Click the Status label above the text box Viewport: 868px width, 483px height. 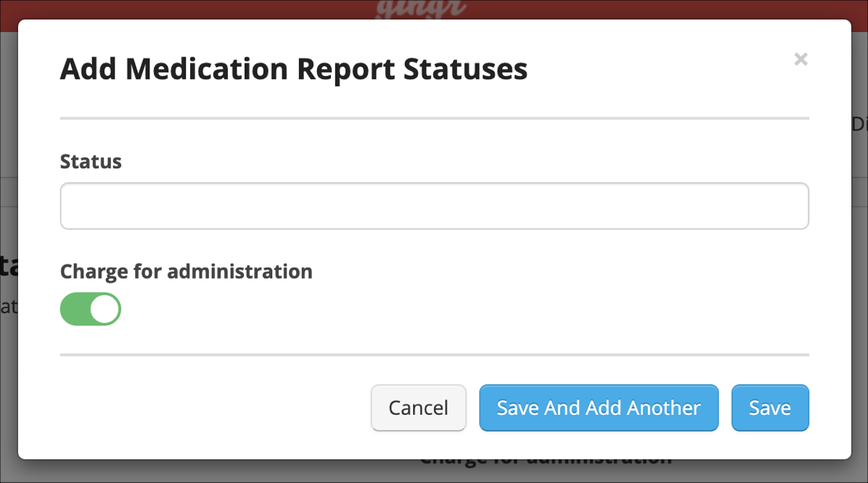pyautogui.click(x=91, y=161)
